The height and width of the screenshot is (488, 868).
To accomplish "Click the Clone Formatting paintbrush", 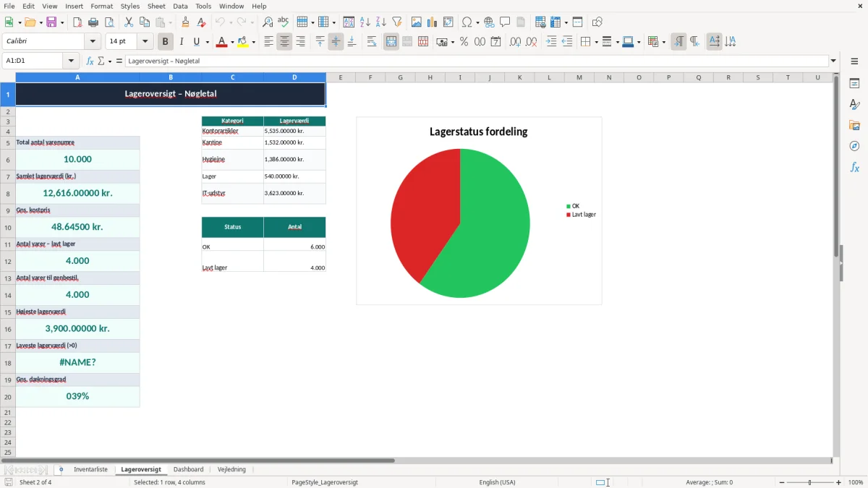I will pyautogui.click(x=186, y=22).
